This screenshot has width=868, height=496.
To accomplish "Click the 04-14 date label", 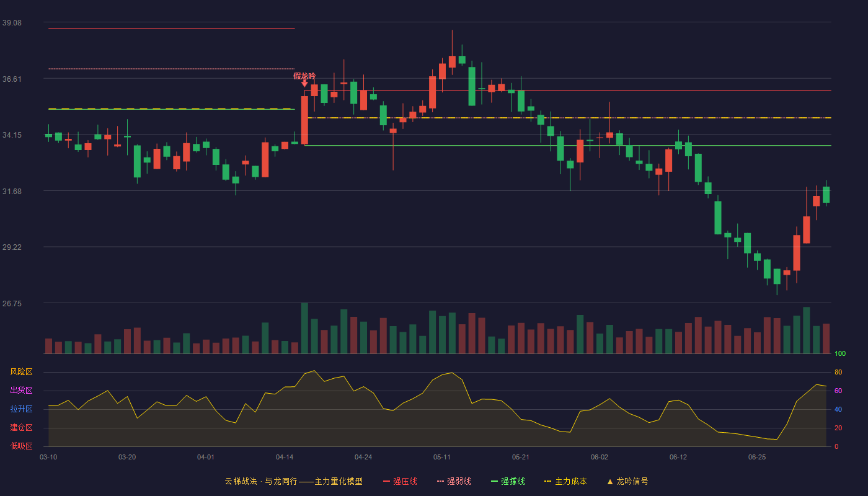I will click(285, 457).
